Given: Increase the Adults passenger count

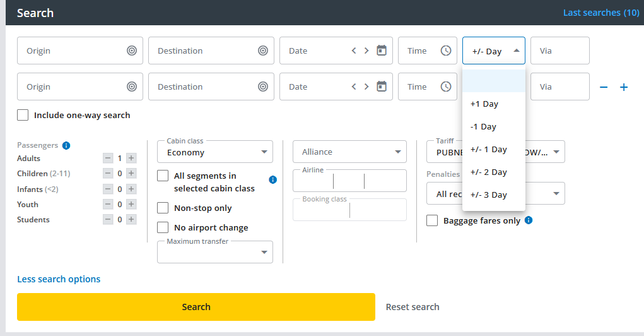Looking at the screenshot, I should pos(131,159).
